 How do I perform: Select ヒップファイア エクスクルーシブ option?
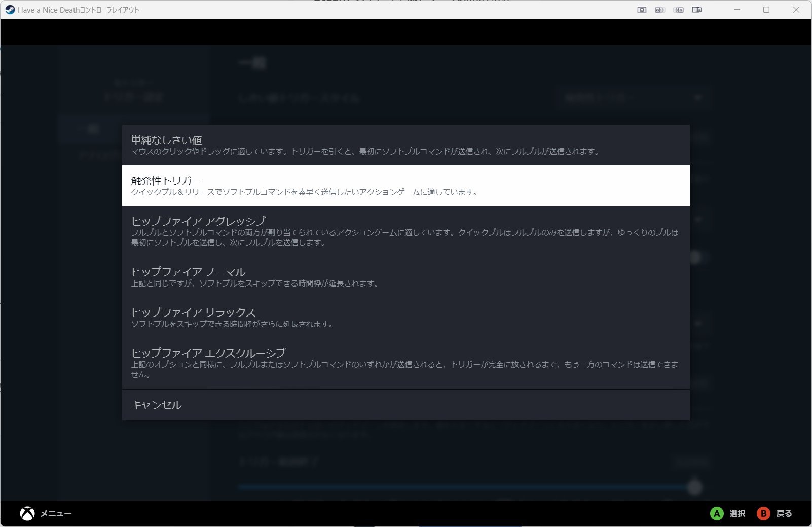405,363
